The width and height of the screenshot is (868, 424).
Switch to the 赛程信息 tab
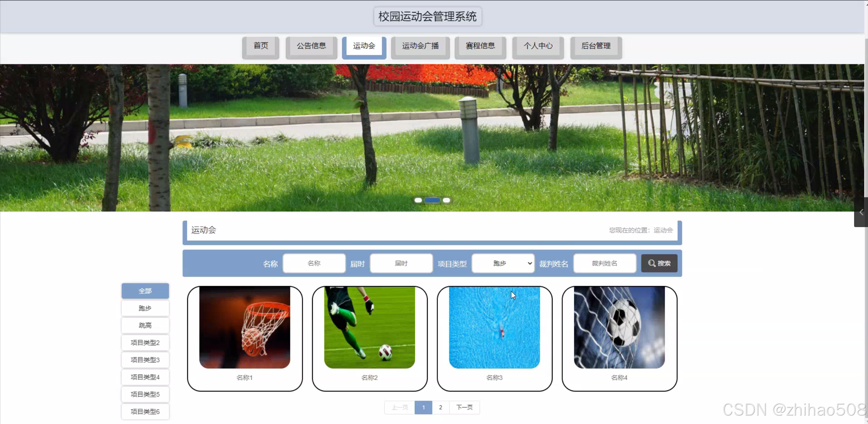pos(480,46)
